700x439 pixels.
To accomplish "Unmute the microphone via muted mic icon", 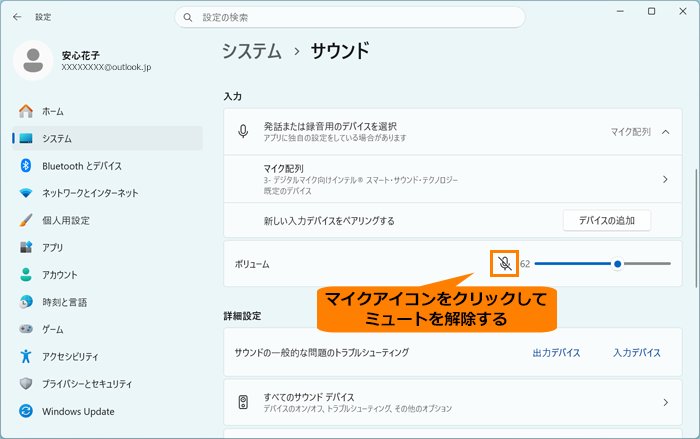I will (x=504, y=263).
